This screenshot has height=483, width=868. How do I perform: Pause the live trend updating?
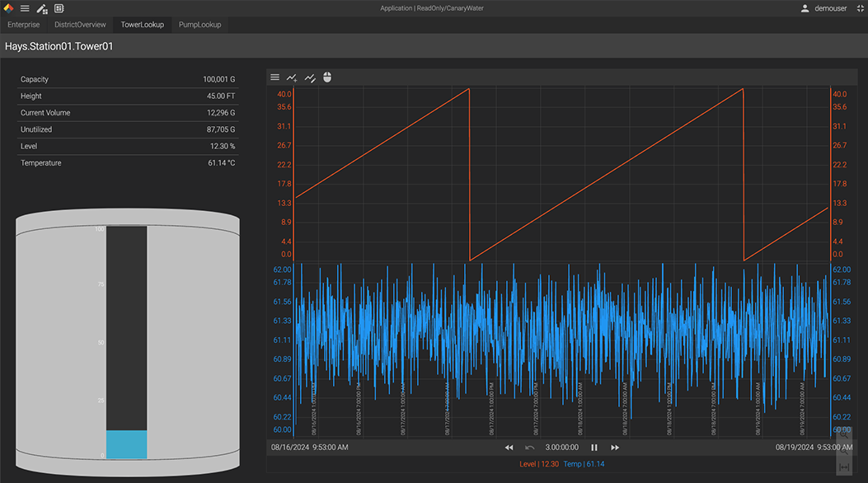594,448
